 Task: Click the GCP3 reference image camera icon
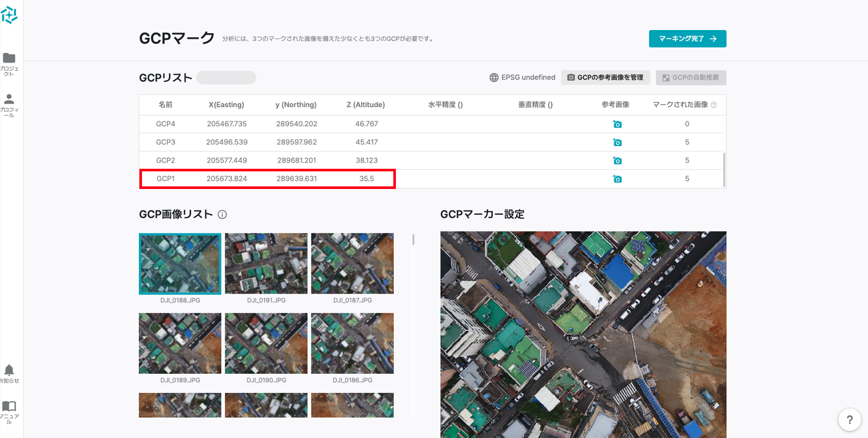(617, 142)
